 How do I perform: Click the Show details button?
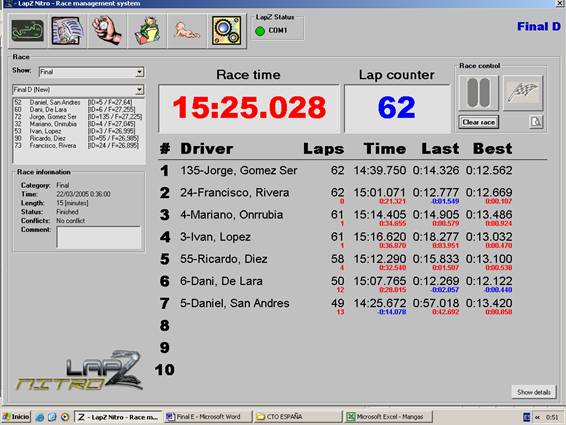tap(534, 392)
